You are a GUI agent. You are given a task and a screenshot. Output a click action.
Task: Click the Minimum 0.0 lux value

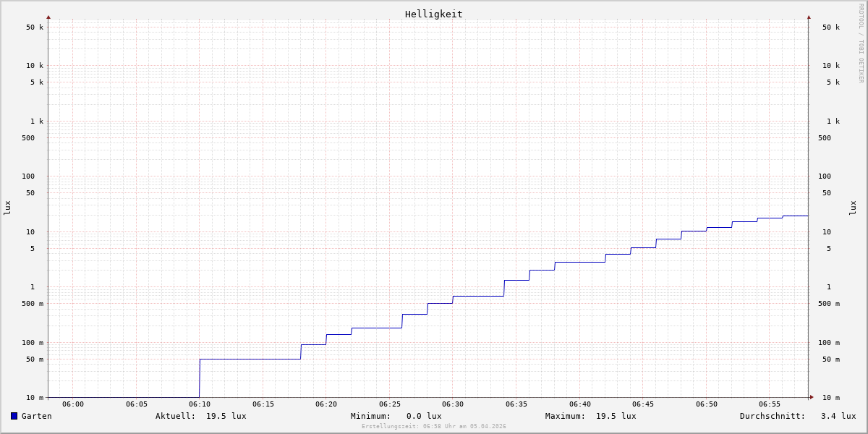424,416
